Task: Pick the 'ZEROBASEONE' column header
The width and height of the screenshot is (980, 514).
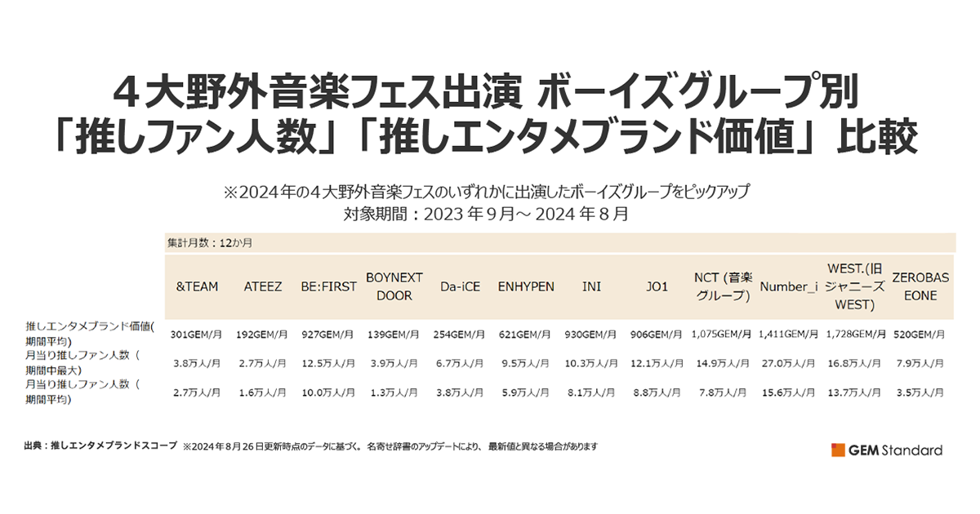Action: 920,286
